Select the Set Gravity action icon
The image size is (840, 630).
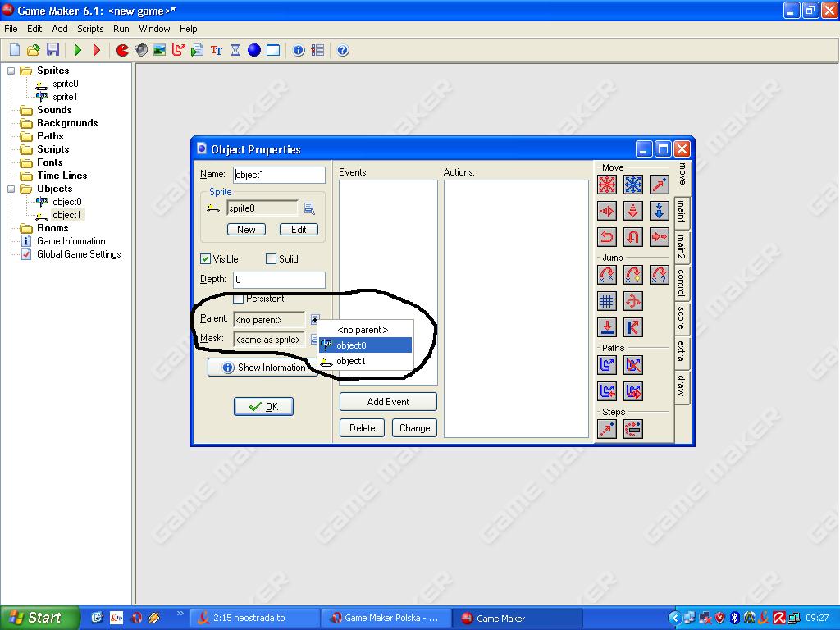pos(660,211)
